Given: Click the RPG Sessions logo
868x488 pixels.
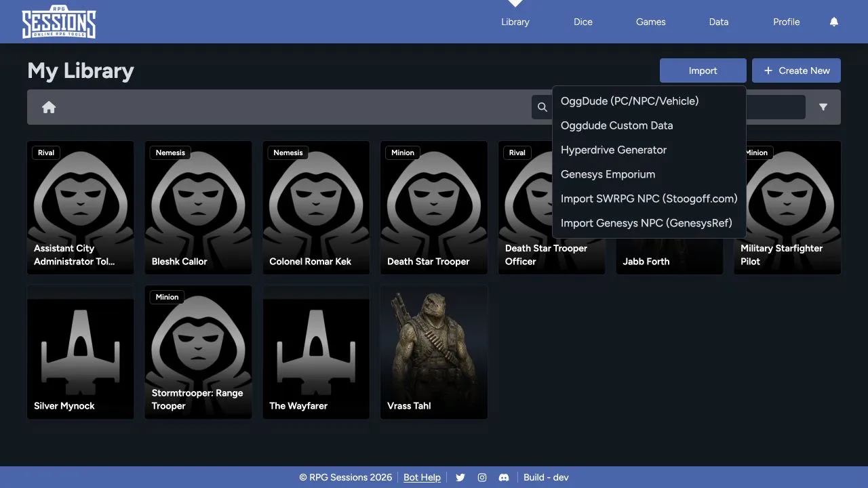Looking at the screenshot, I should pyautogui.click(x=59, y=23).
